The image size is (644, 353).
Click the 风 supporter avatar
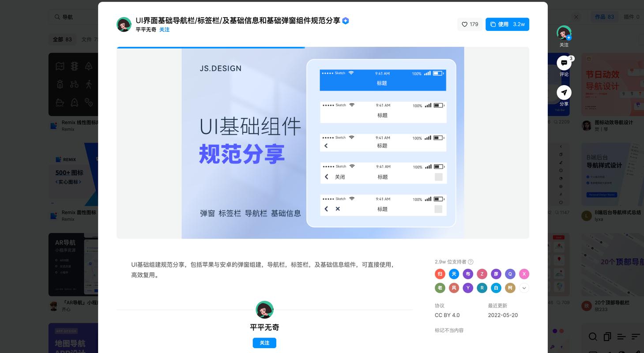pos(454,288)
